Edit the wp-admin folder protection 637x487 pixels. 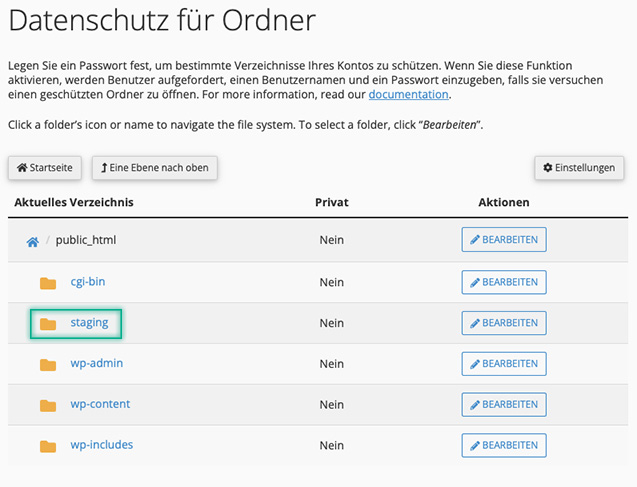[x=504, y=364]
